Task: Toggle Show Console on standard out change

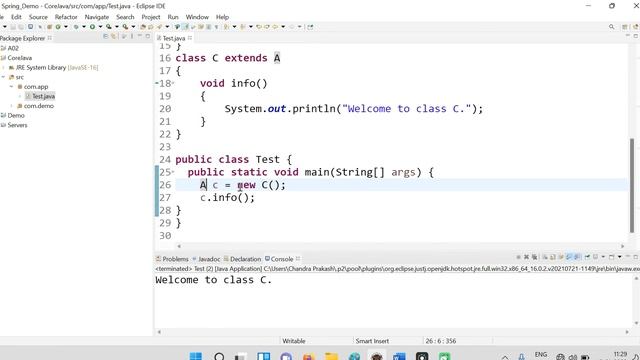Action: (568, 257)
